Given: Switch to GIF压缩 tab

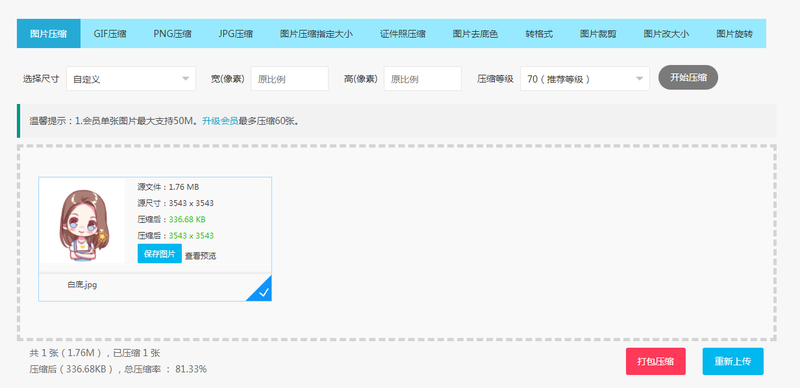Looking at the screenshot, I should [x=110, y=34].
